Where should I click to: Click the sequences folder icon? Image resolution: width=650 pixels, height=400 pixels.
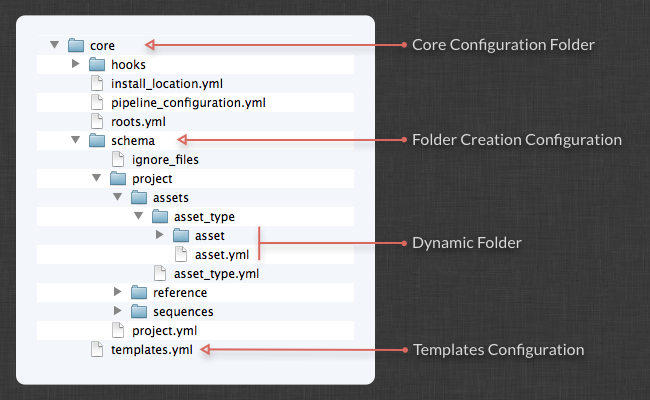pos(138,311)
